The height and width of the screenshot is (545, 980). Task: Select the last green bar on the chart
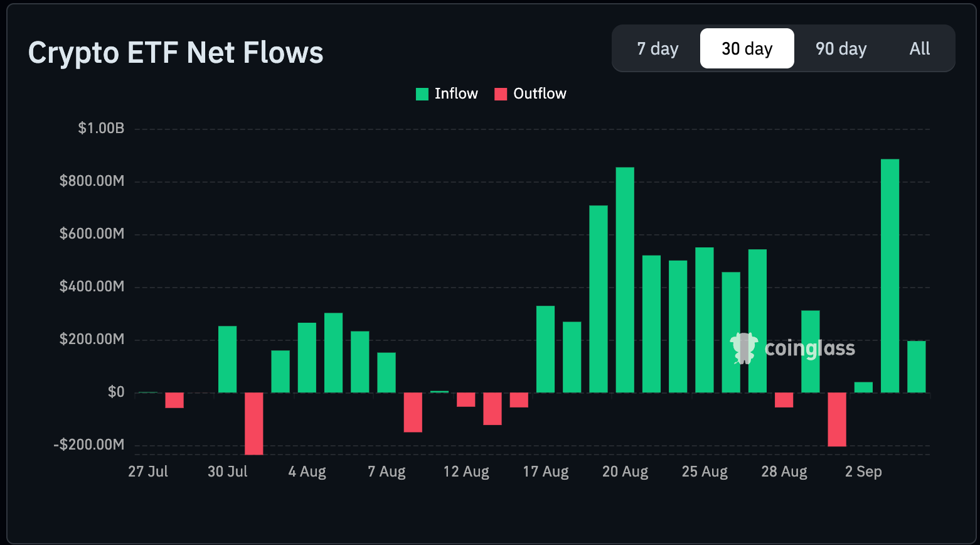[x=916, y=367]
